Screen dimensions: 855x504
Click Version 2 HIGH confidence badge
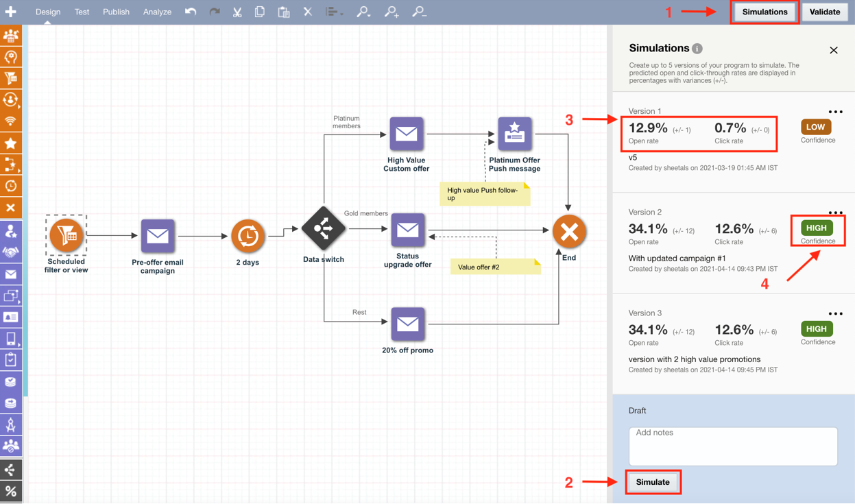click(x=816, y=228)
